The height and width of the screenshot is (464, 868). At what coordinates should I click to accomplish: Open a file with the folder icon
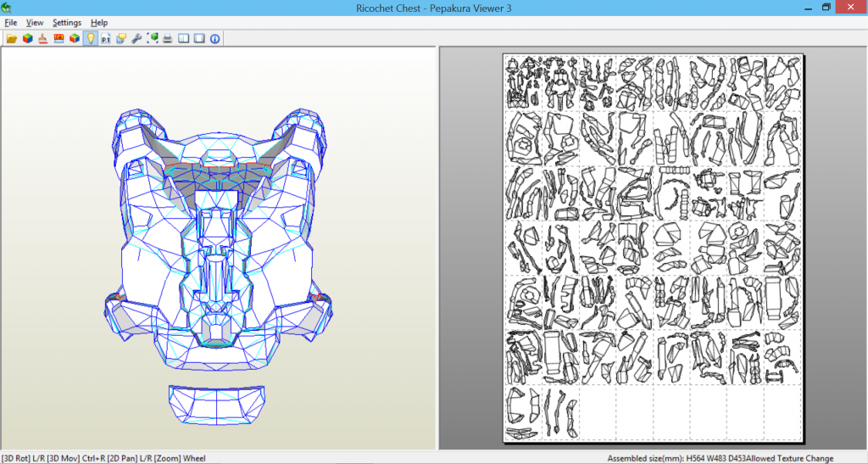pos(12,38)
